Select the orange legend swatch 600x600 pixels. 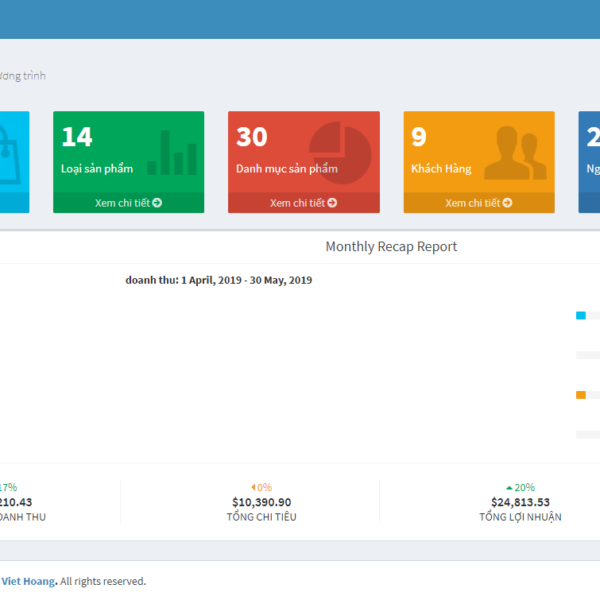[x=581, y=395]
